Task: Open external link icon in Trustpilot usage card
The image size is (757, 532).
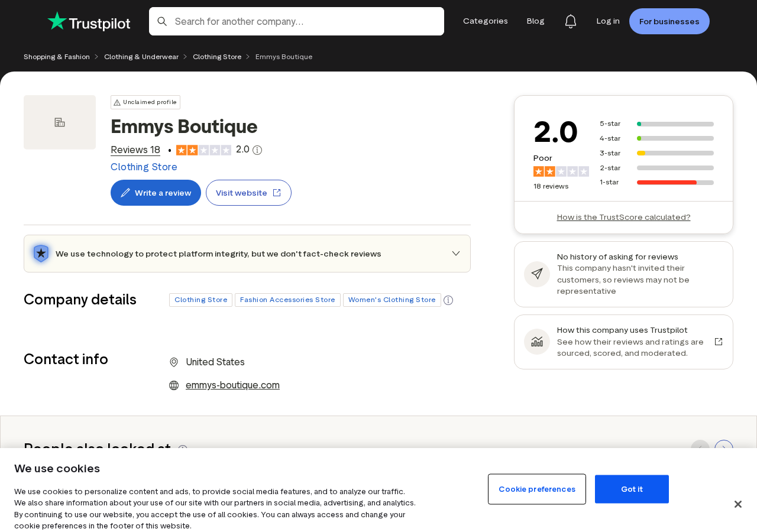Action: (719, 342)
